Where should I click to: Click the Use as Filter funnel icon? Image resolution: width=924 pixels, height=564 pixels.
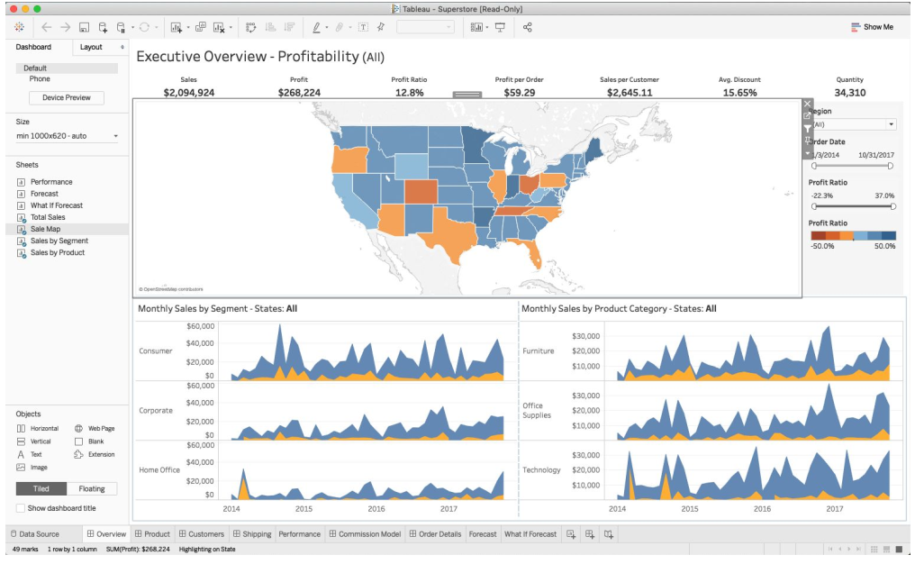[x=807, y=129]
